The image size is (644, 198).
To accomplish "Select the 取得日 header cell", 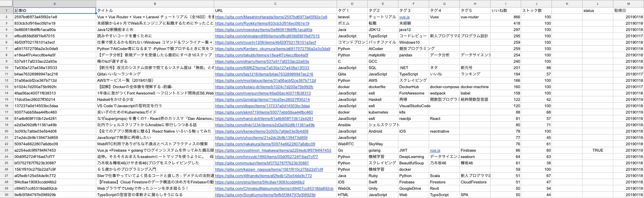I will 628,10.
